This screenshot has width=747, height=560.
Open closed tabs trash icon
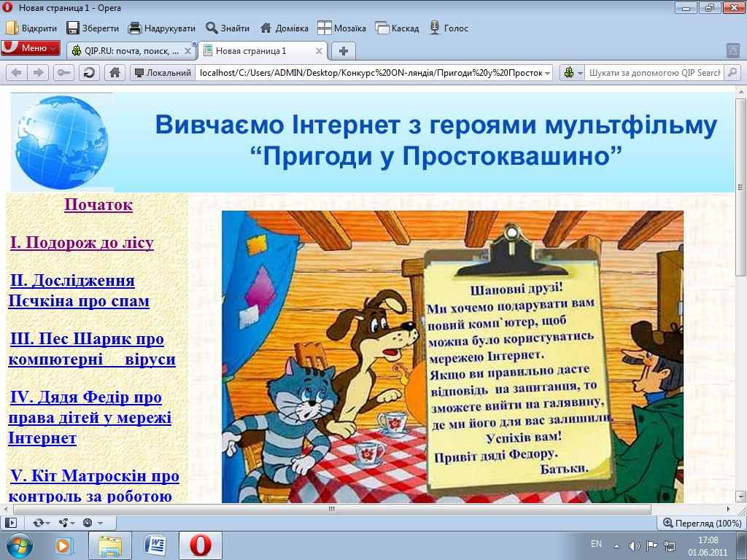tap(732, 50)
